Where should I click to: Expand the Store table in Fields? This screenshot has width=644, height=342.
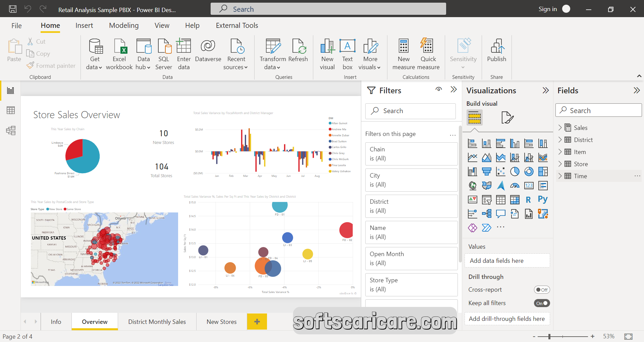coord(560,164)
